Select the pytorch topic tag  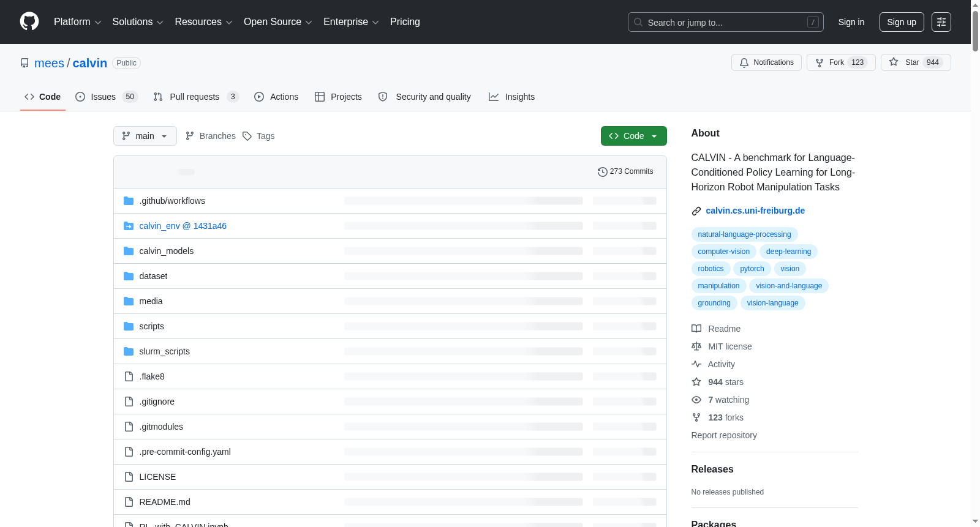click(x=752, y=269)
